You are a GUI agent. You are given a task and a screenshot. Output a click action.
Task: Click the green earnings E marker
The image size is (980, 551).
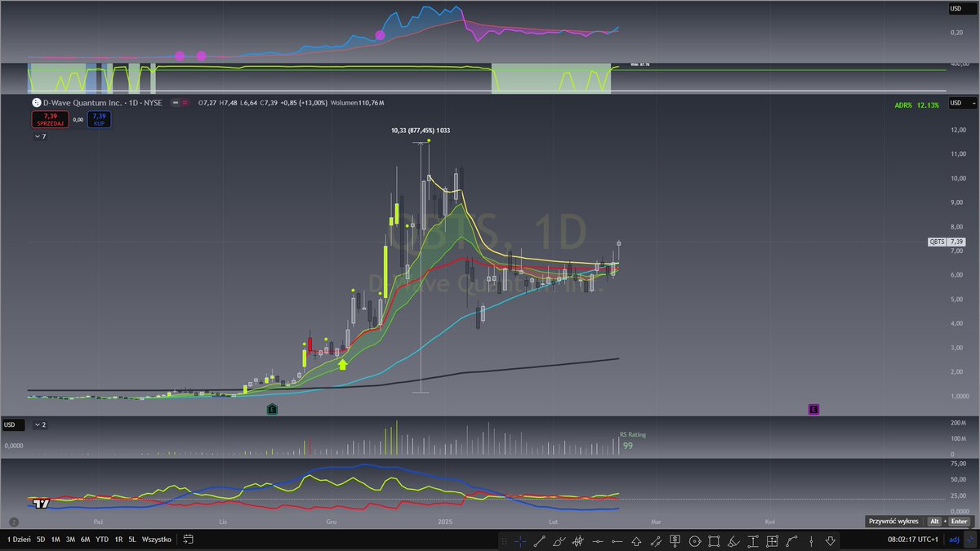coord(273,408)
